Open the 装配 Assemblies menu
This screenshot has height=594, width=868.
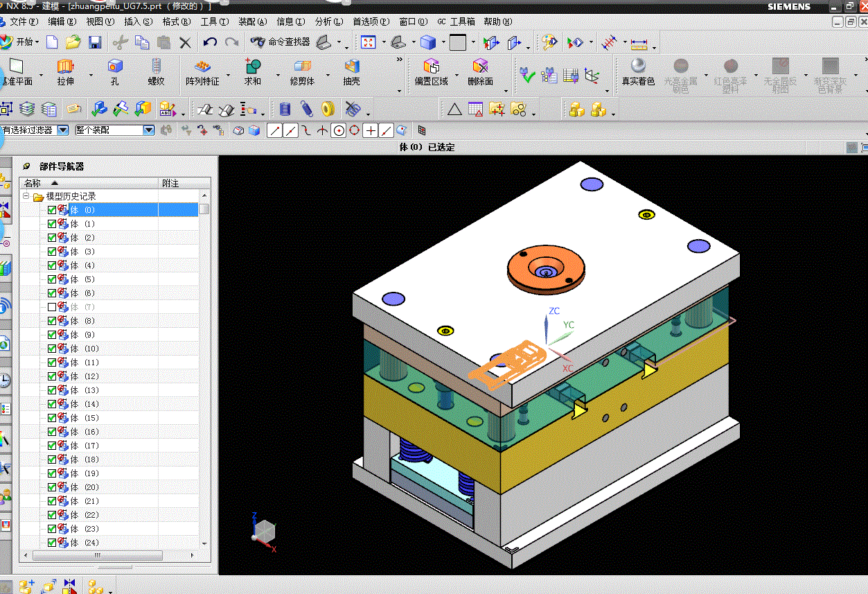pos(252,21)
